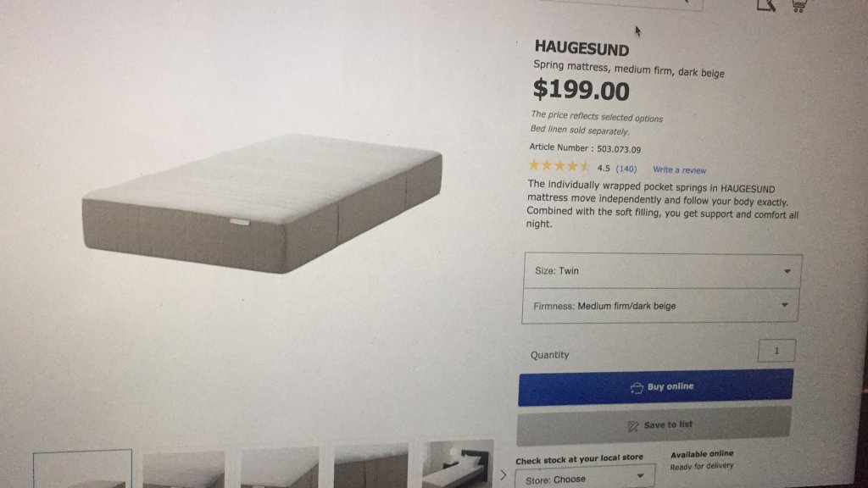The image size is (868, 488).
Task: Open the (140) reviews count link
Action: point(626,169)
